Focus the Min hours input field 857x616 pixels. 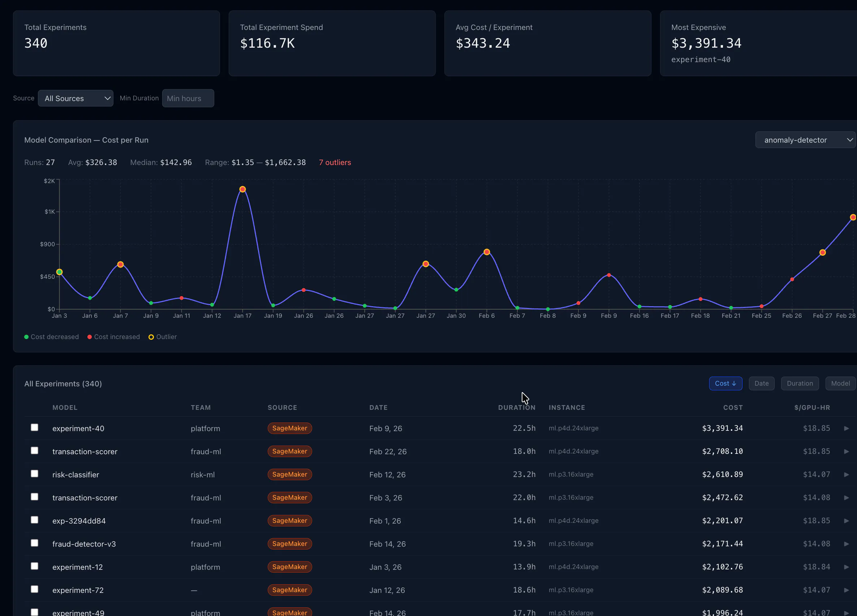click(188, 98)
